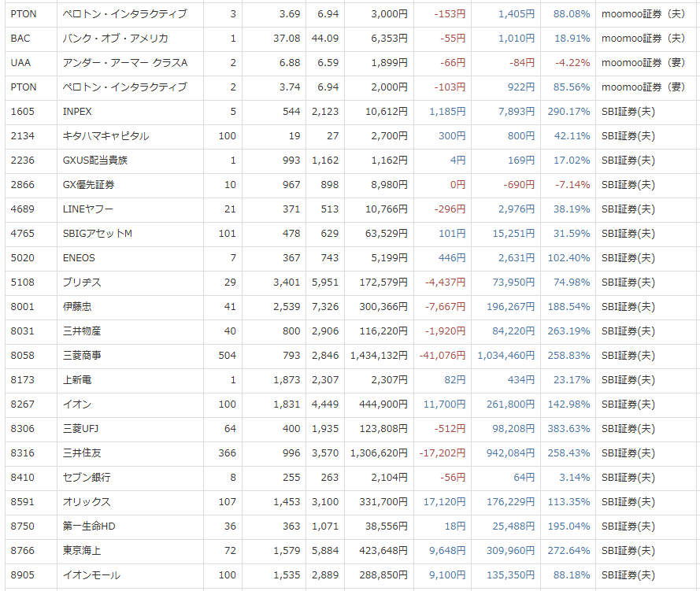This screenshot has width=700, height=591.
Task: Click profit rate 383.63%
Action: click(x=569, y=429)
